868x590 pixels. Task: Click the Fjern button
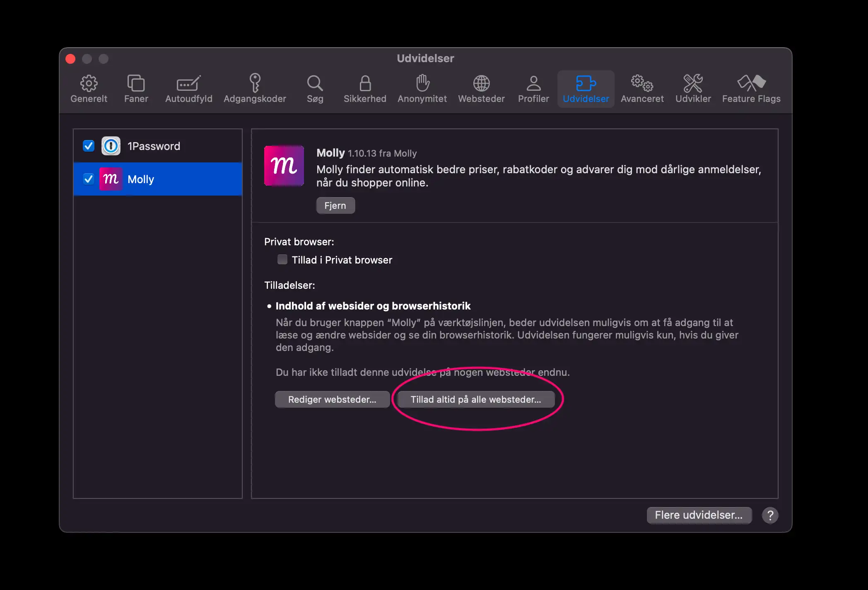point(335,206)
